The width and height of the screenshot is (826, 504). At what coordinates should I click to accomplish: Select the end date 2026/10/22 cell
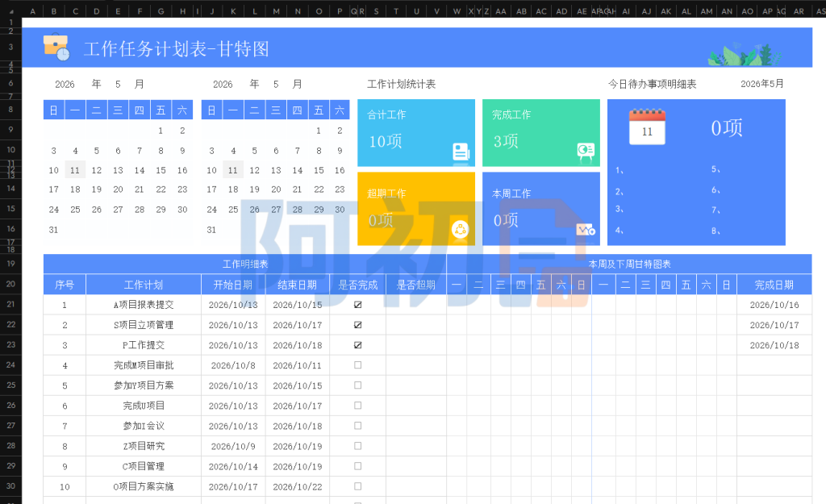tap(297, 486)
